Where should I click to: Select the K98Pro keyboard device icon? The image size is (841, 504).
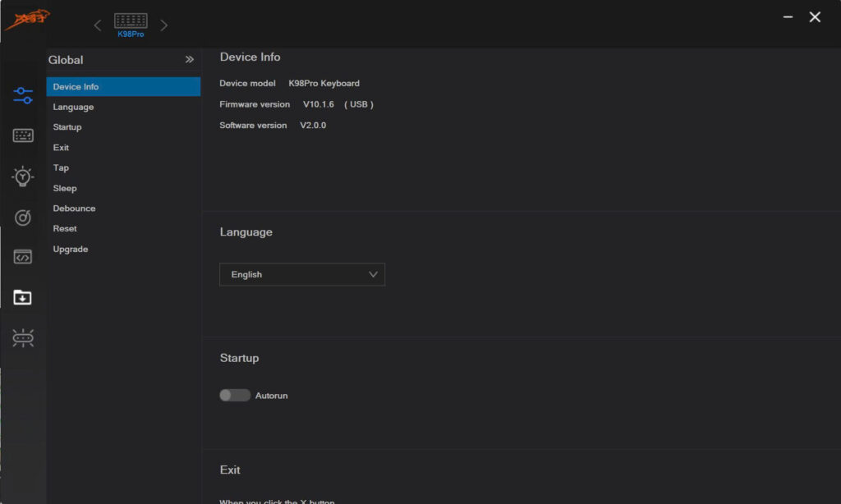131,25
